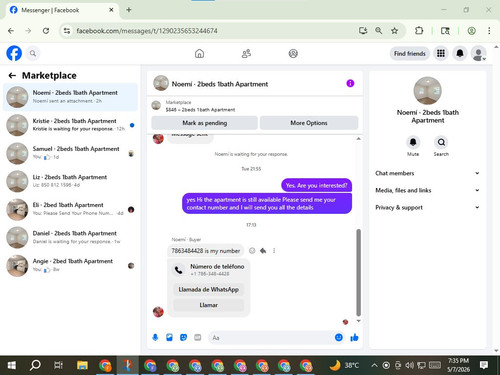Click Mark as pending button
The height and width of the screenshot is (375, 500).
coord(205,123)
